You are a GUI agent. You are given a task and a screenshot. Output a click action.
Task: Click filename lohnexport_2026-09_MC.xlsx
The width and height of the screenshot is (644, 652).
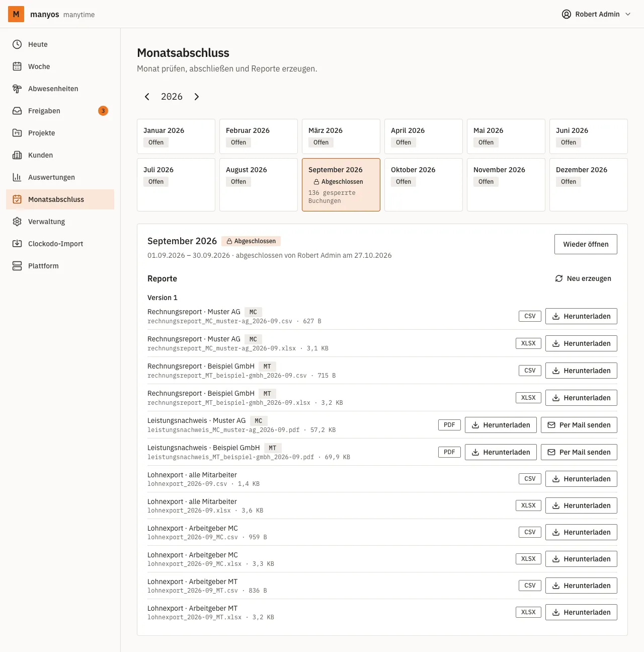194,564
